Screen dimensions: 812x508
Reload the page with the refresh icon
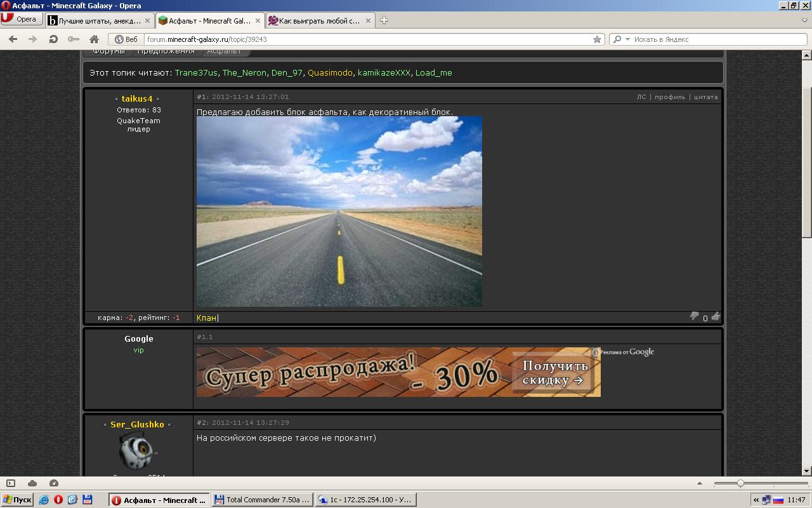coord(53,39)
